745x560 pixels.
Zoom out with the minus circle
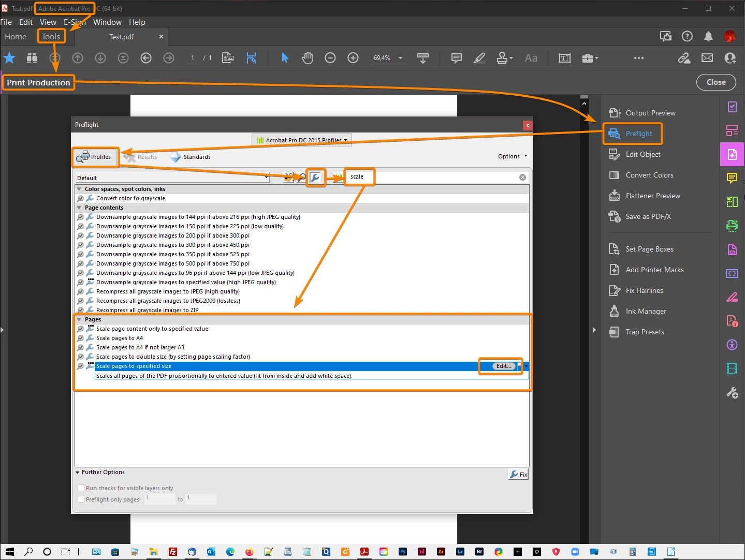coord(330,58)
